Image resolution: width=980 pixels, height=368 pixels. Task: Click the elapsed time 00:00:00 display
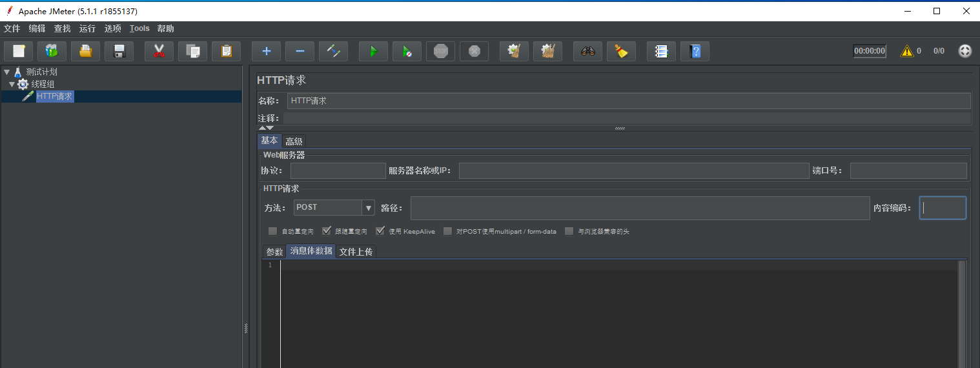870,51
